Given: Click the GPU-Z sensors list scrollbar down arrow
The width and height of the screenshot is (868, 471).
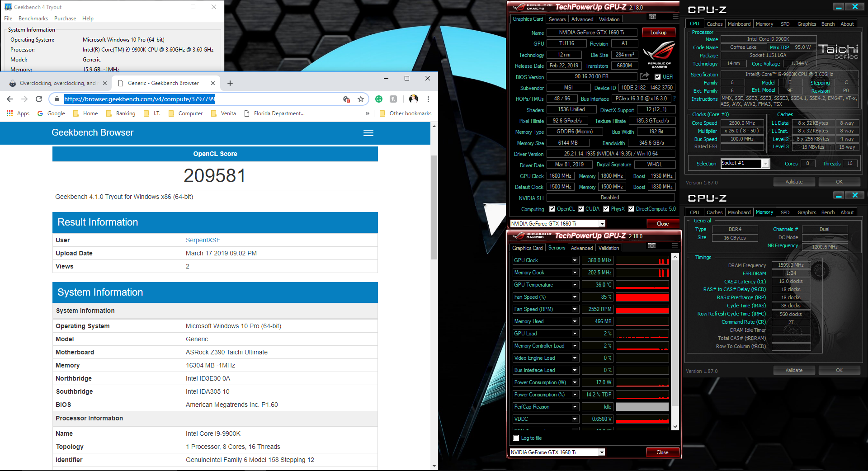Looking at the screenshot, I should (x=675, y=427).
